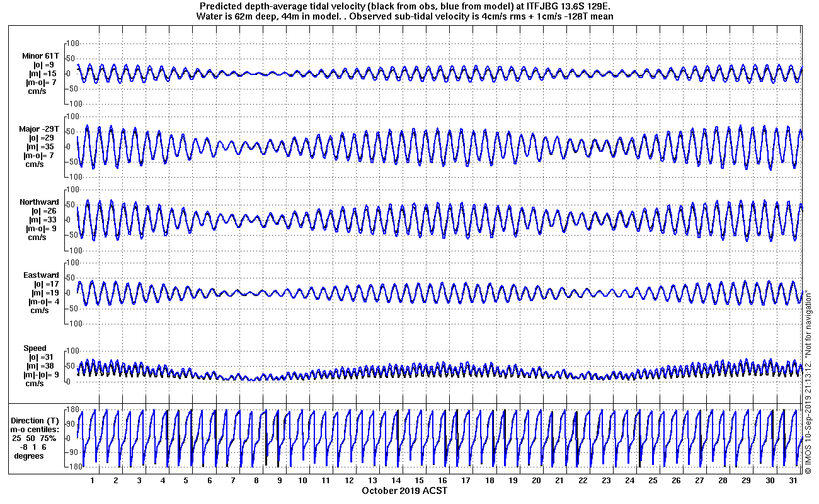Click the 'October 2019 ACST' axis title
This screenshot has width=819, height=504.
(x=404, y=490)
